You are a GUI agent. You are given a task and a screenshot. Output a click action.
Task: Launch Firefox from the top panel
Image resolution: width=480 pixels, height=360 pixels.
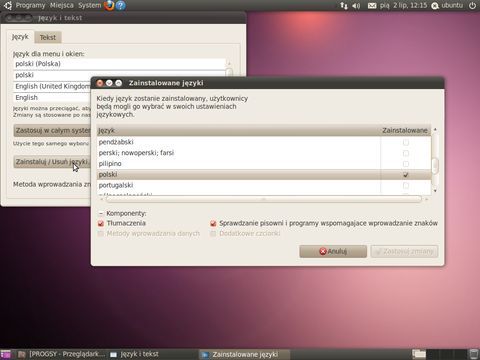point(109,5)
